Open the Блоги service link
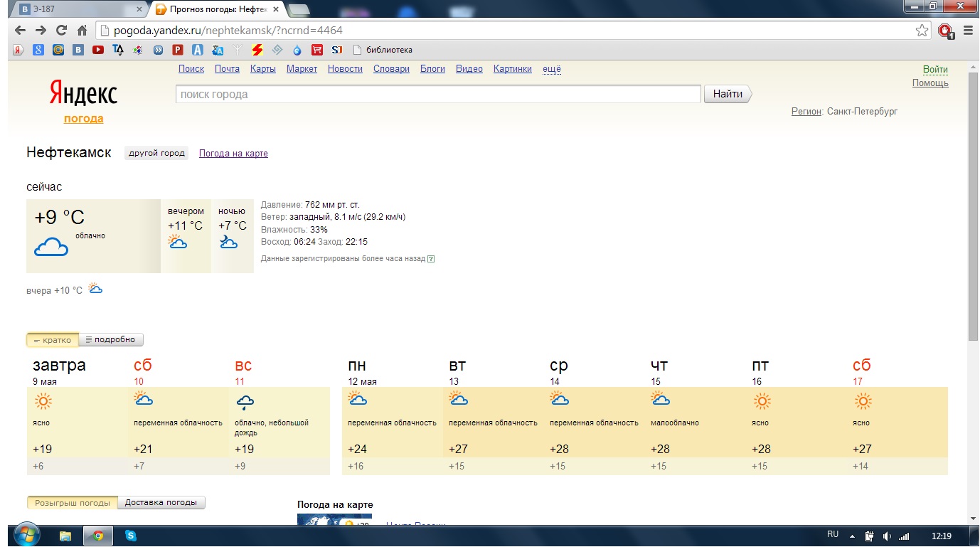Screen dimensions: 980x547 [x=432, y=69]
